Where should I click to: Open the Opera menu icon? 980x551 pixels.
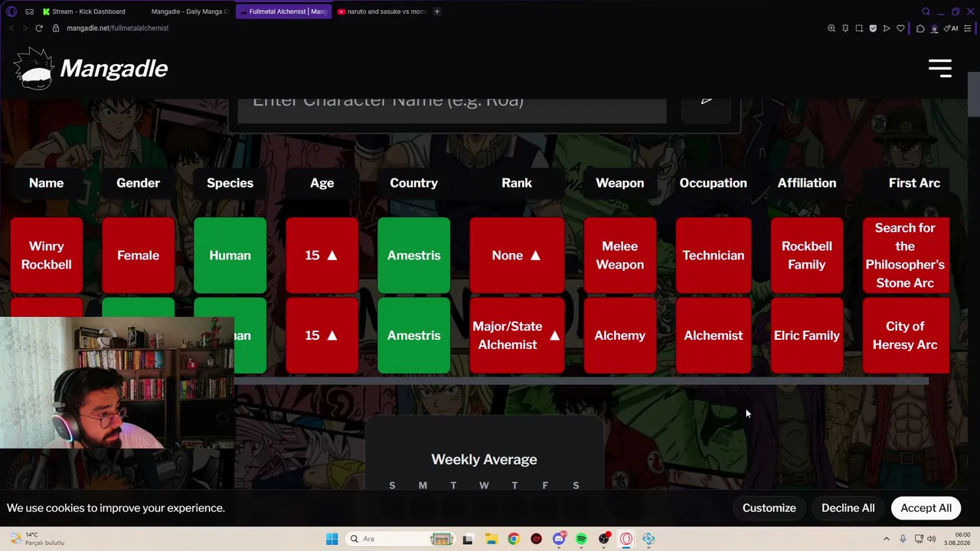click(x=11, y=11)
